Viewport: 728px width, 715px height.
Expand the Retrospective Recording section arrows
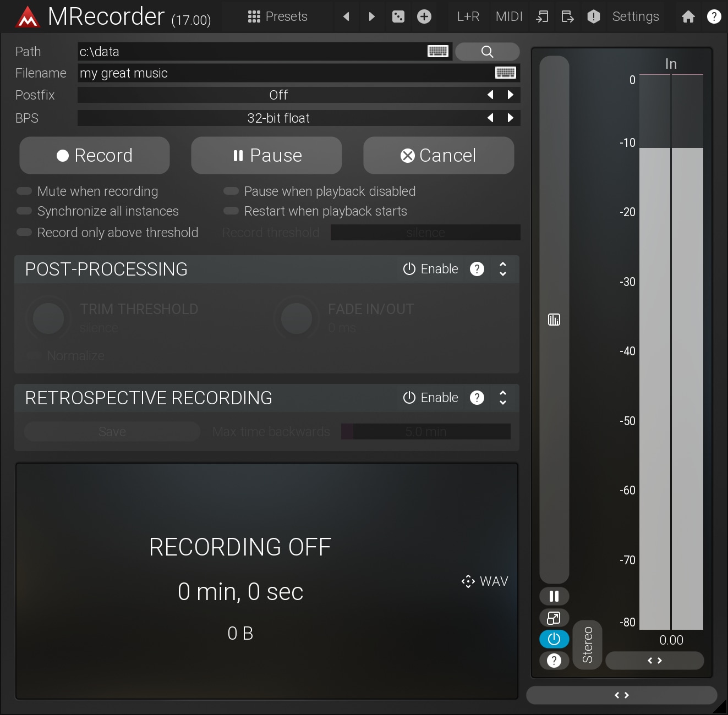(x=502, y=398)
